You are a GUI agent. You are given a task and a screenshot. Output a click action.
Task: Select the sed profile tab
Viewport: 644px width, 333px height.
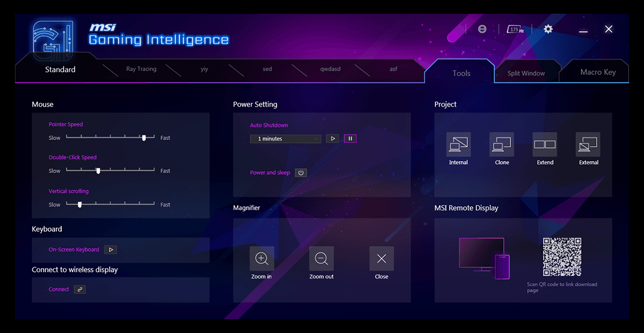(267, 69)
